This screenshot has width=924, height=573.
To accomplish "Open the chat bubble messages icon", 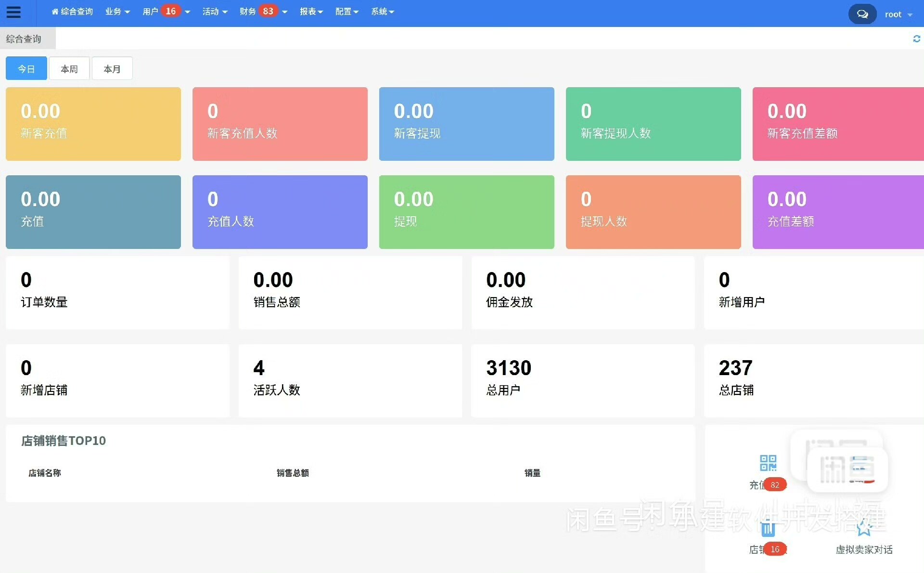I will (x=862, y=14).
